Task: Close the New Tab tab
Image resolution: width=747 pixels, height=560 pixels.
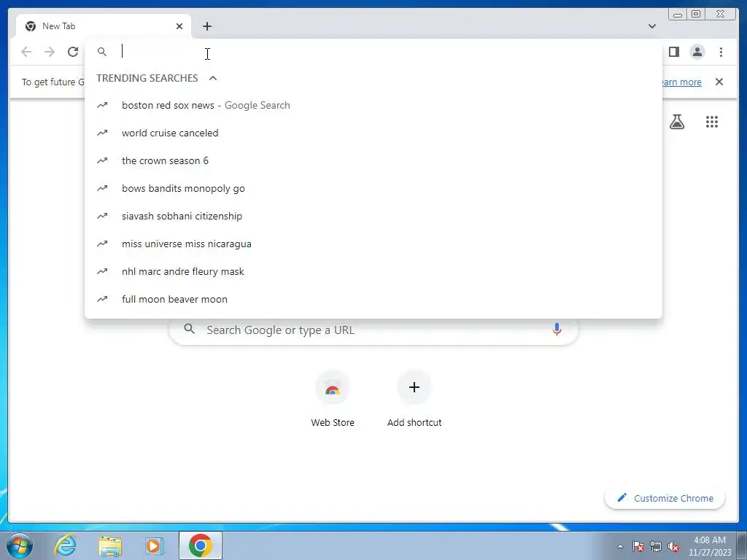Action: pyautogui.click(x=179, y=26)
